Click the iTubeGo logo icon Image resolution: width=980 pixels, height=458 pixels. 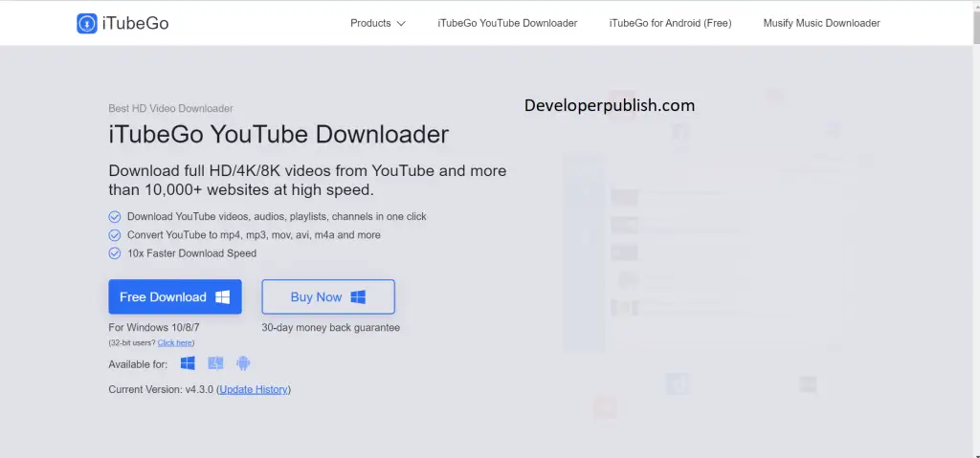(87, 23)
